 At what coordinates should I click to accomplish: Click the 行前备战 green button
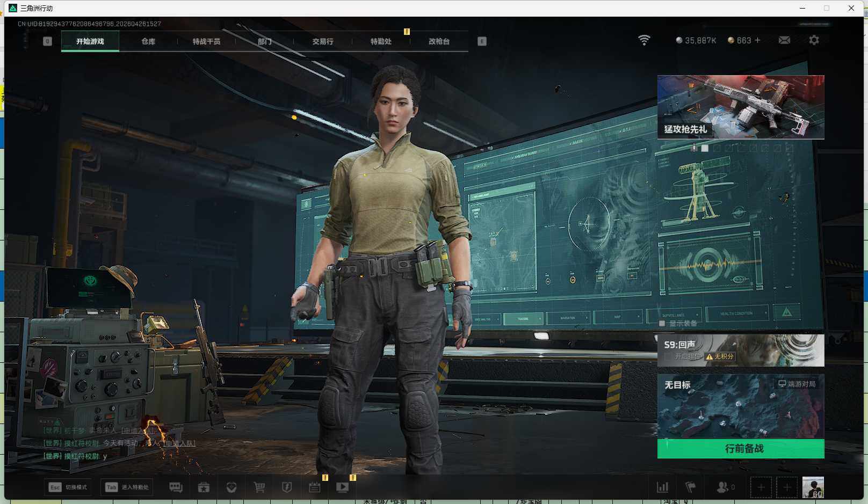tap(741, 449)
